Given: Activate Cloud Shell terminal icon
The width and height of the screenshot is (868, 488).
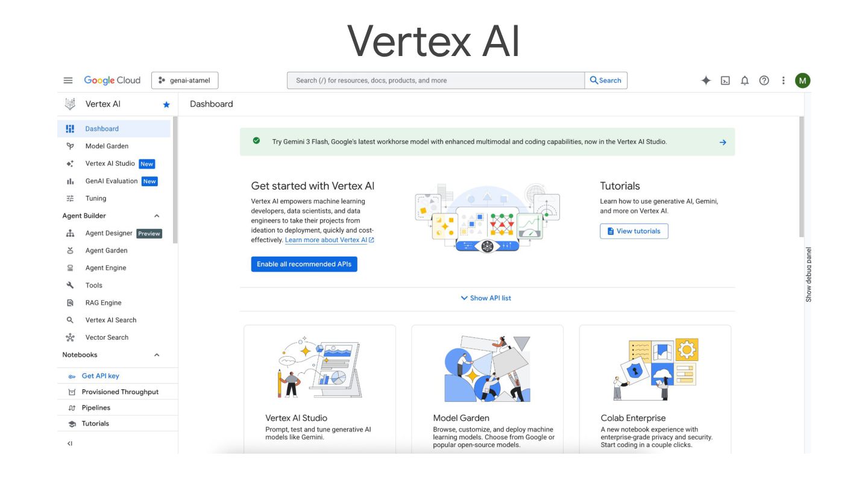Looking at the screenshot, I should [725, 80].
